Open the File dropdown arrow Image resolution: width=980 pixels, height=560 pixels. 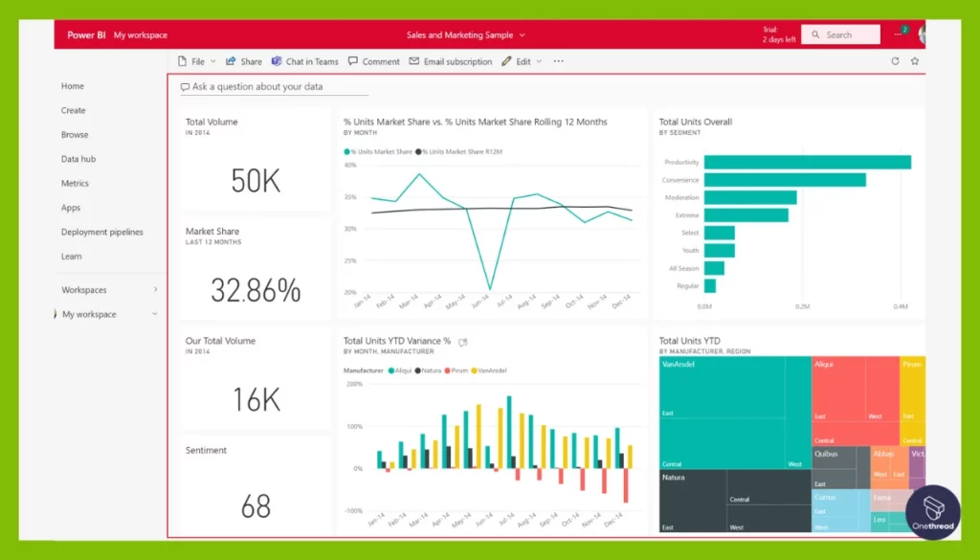click(212, 61)
